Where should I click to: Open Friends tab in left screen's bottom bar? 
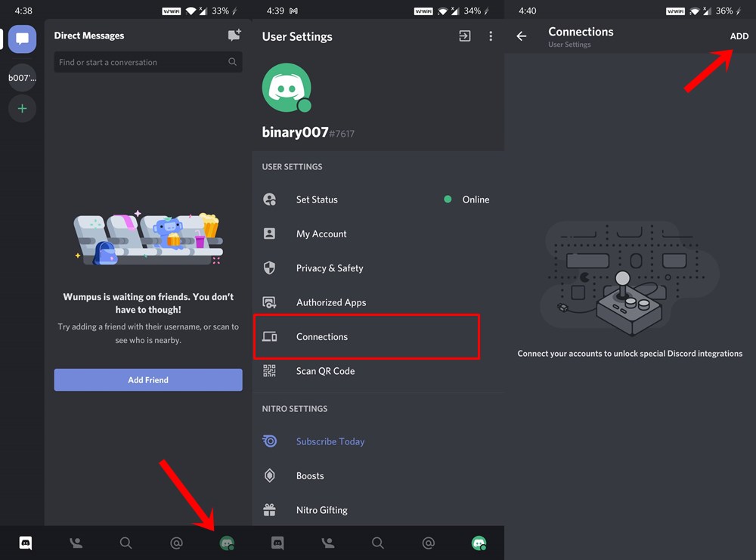coord(76,543)
